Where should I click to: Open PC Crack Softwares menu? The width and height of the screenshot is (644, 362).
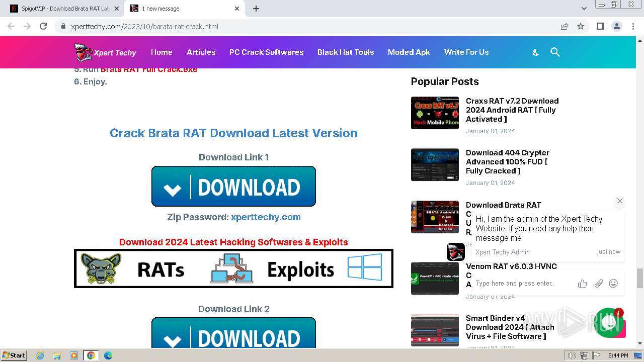point(266,52)
